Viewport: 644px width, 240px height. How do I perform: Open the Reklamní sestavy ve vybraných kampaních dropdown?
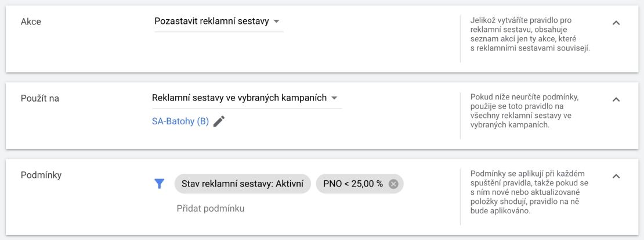[x=247, y=98]
